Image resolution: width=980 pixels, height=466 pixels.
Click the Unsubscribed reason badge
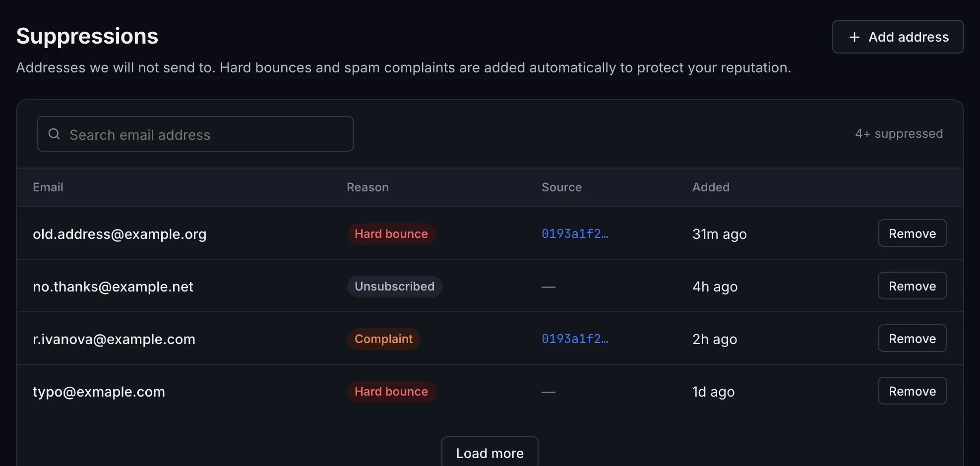394,286
